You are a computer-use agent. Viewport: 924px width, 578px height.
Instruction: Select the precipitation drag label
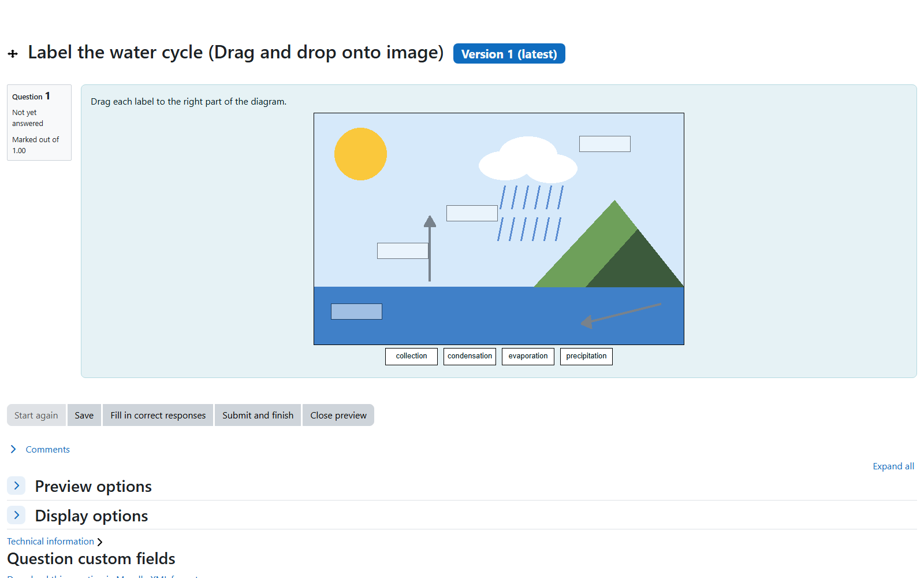coord(586,356)
